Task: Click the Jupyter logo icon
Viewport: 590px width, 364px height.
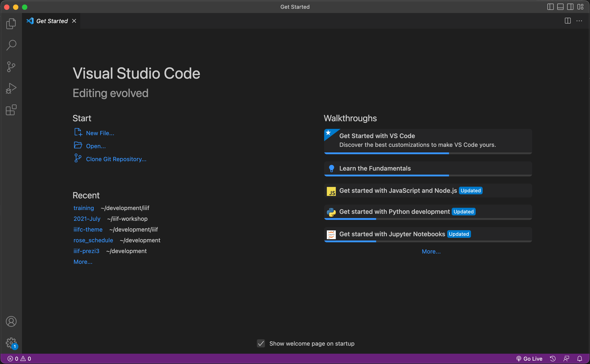Action: click(x=331, y=234)
